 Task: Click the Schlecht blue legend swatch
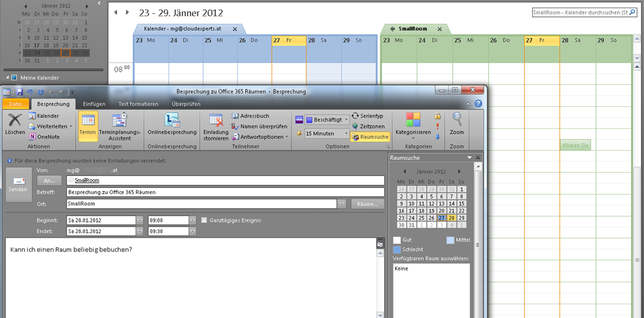[x=397, y=249]
